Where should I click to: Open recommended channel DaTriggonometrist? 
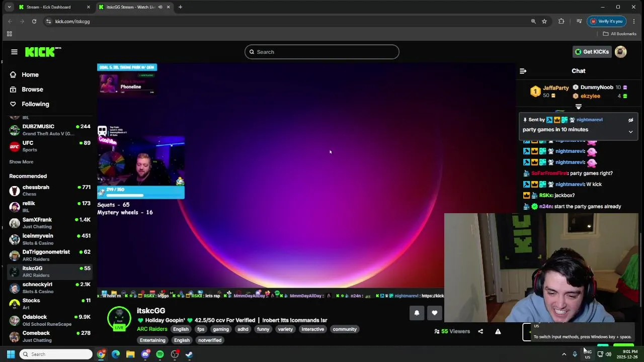point(49,255)
